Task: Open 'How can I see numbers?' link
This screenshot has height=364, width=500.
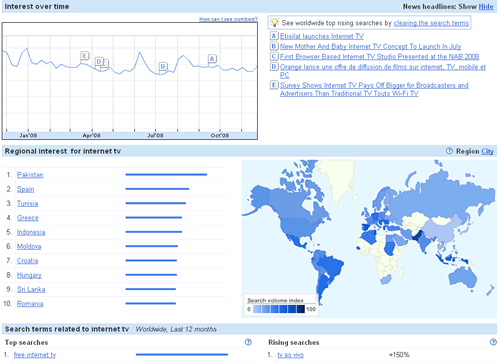Action: (228, 19)
